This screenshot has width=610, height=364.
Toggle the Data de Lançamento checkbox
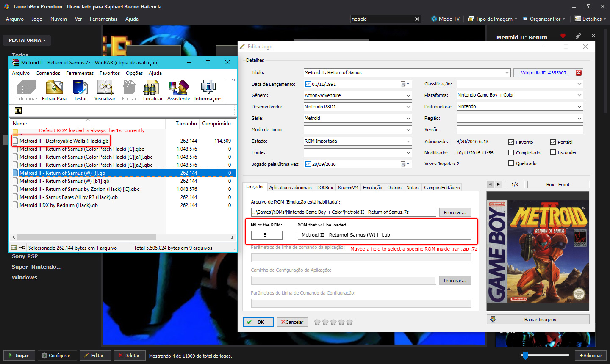coord(308,84)
